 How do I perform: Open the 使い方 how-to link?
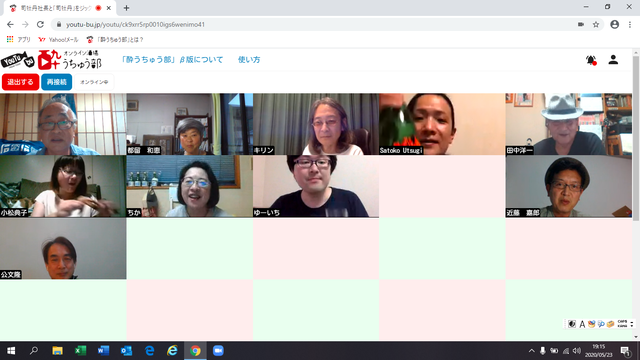point(249,60)
